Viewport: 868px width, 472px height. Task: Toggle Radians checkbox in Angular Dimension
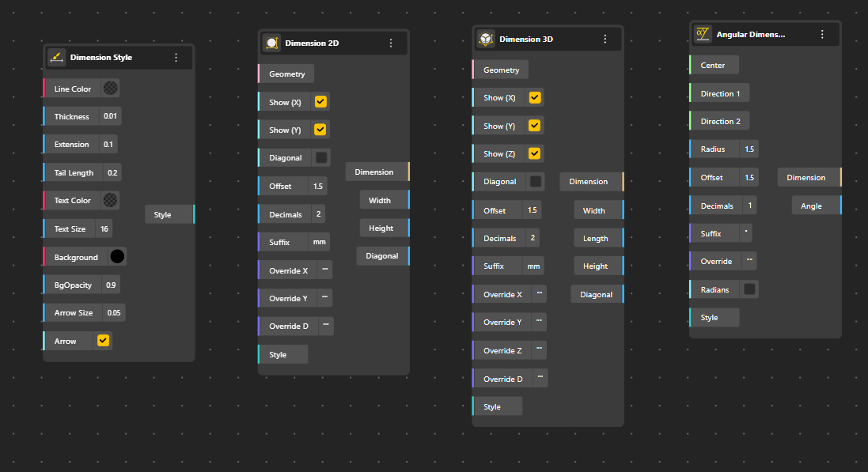pyautogui.click(x=749, y=289)
